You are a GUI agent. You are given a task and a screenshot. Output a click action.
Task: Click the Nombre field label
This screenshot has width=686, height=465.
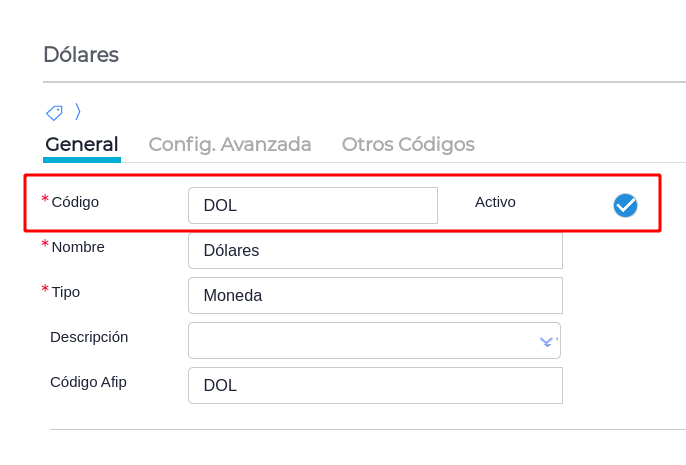[78, 247]
